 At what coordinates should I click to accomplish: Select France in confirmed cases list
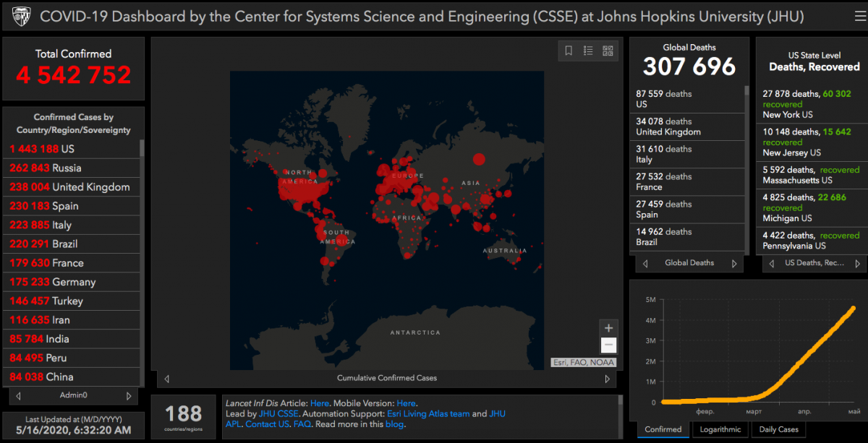tap(71, 263)
